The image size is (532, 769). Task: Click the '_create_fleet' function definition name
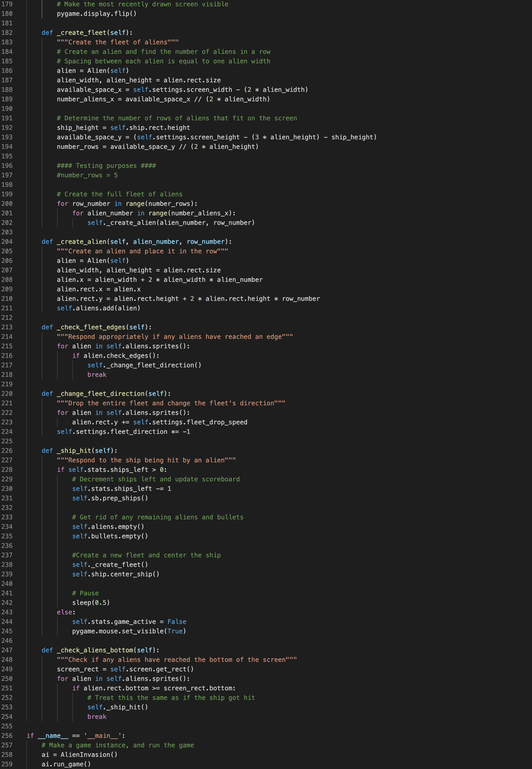click(81, 33)
